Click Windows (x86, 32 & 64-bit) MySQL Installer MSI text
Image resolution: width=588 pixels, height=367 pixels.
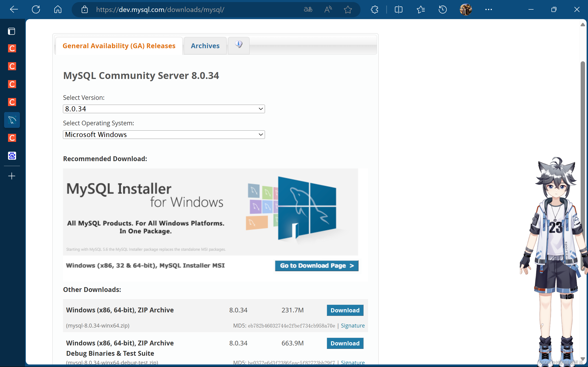click(x=145, y=266)
